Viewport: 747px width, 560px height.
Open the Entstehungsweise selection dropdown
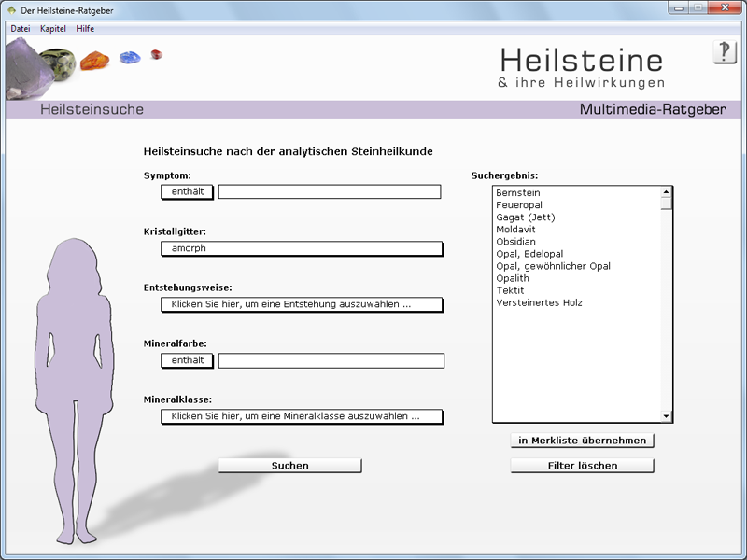(x=301, y=304)
